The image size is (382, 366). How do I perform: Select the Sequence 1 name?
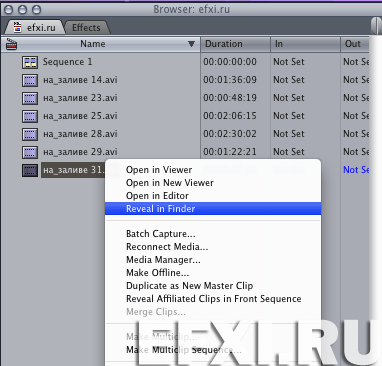[67, 62]
